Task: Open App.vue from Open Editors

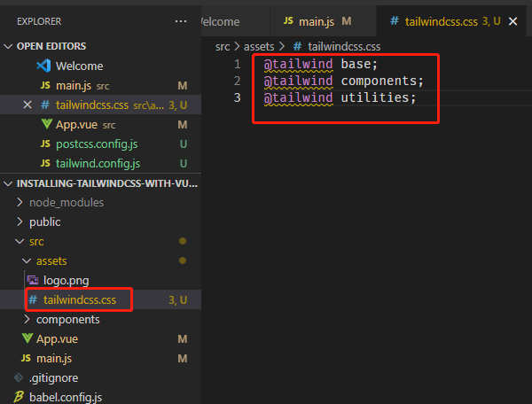Action: pyautogui.click(x=100, y=124)
